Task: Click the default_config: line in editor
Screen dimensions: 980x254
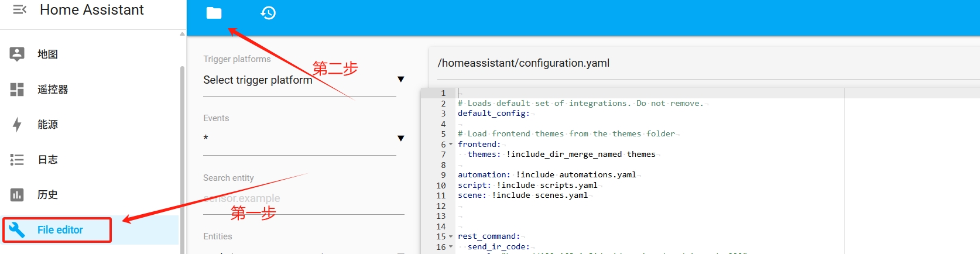Action: [x=494, y=114]
